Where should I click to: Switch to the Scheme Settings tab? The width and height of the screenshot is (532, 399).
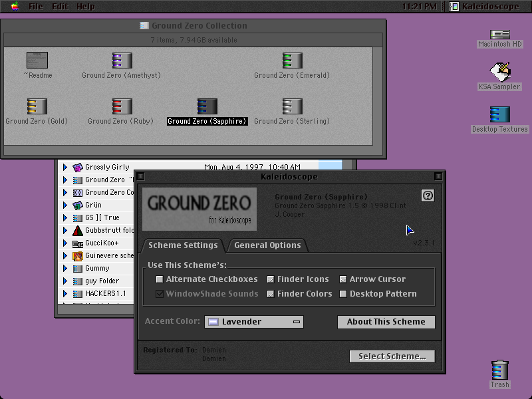[x=183, y=245]
